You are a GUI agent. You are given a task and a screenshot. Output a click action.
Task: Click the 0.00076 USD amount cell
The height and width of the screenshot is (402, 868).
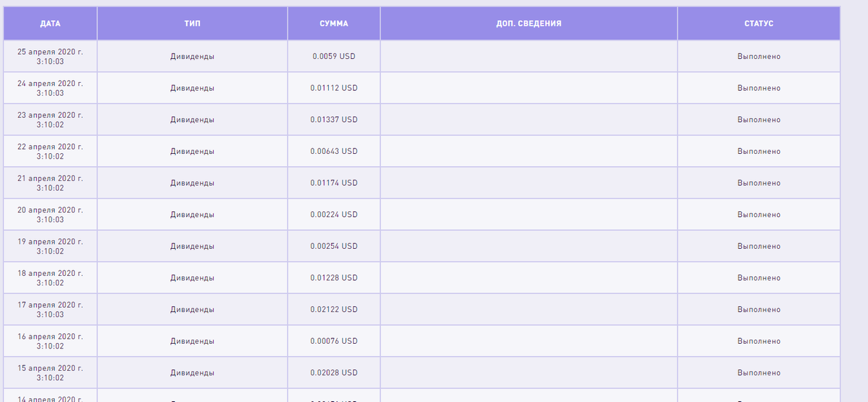click(334, 341)
